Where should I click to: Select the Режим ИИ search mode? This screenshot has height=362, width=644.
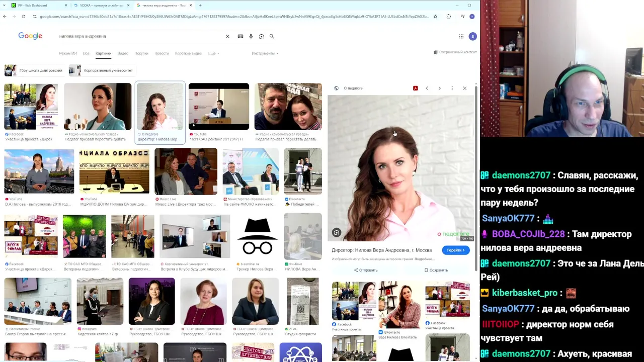(67, 53)
